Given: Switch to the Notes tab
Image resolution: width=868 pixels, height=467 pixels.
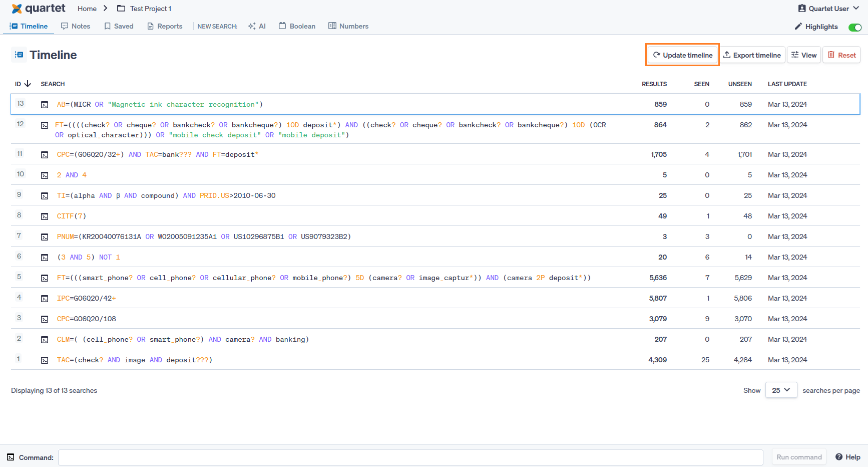Looking at the screenshot, I should coord(76,26).
